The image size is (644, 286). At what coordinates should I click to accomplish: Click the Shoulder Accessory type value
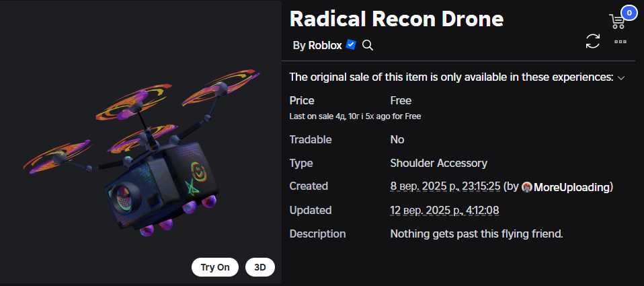point(439,163)
